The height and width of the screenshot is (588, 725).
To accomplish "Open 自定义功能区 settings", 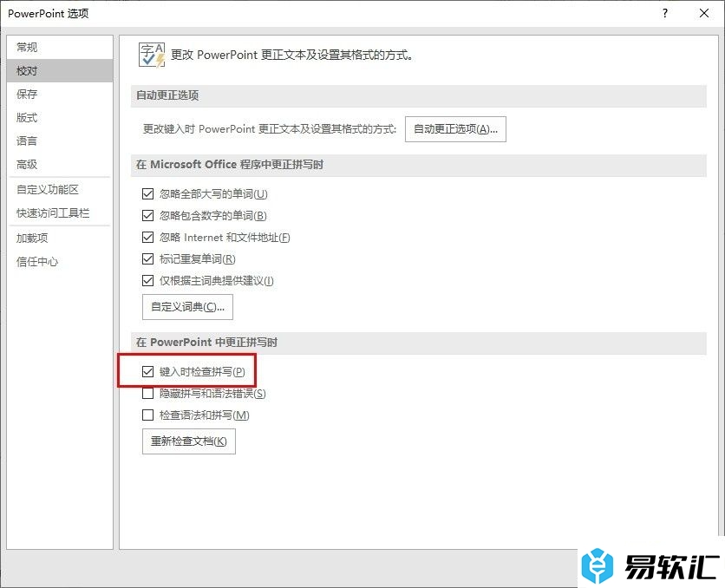I will point(60,190).
